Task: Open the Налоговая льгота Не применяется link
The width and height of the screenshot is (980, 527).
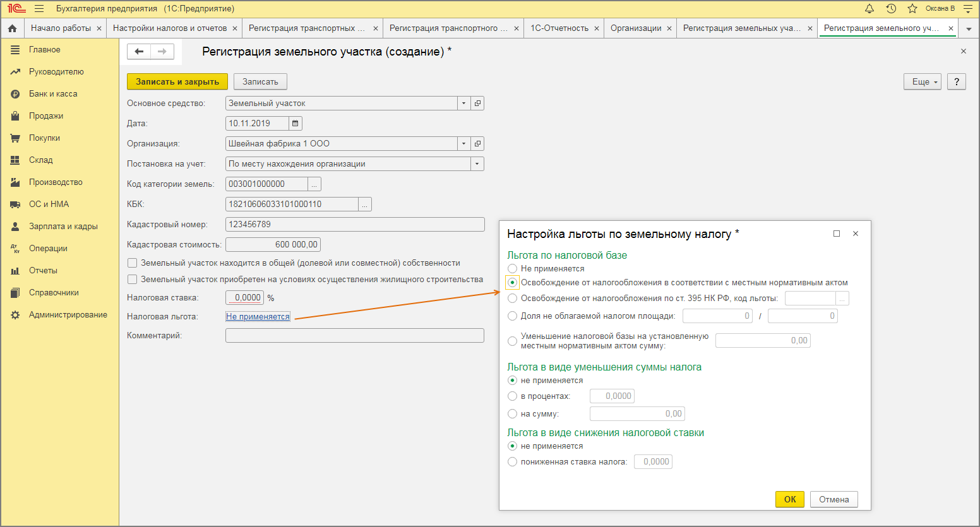Action: click(258, 317)
